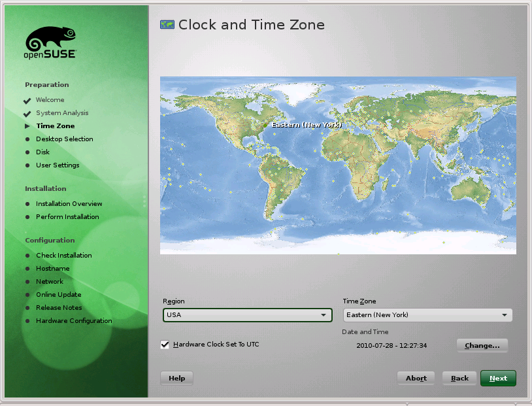Click the date value 2010-07-28 - 12:27:34

click(x=391, y=346)
